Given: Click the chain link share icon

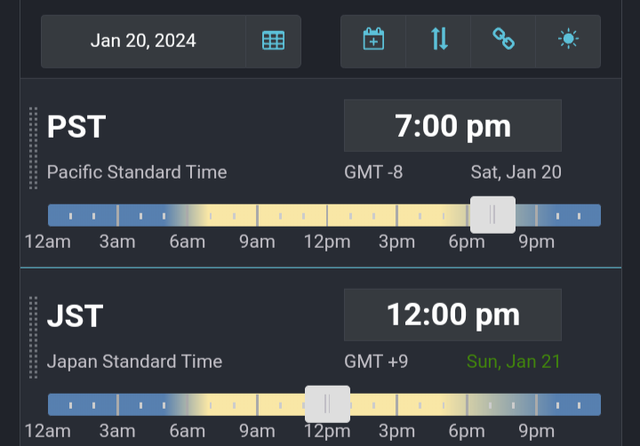Looking at the screenshot, I should point(503,39).
